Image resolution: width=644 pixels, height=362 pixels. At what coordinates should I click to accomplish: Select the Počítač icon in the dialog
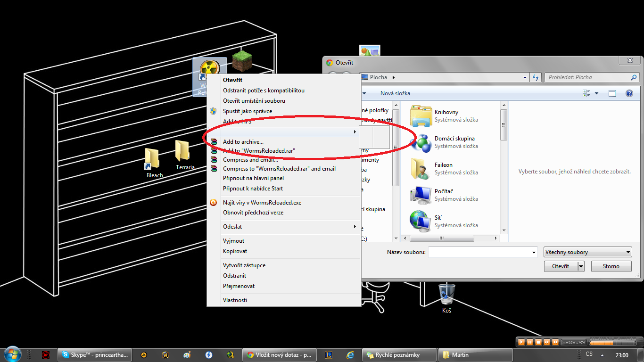pos(421,195)
